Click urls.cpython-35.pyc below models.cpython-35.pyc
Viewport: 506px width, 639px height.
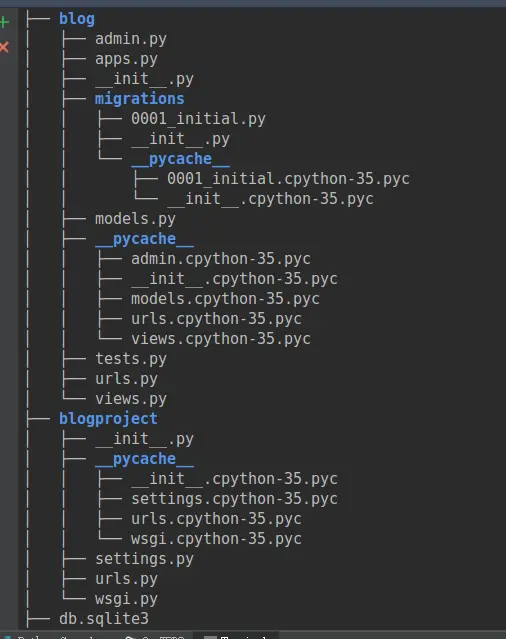[216, 319]
